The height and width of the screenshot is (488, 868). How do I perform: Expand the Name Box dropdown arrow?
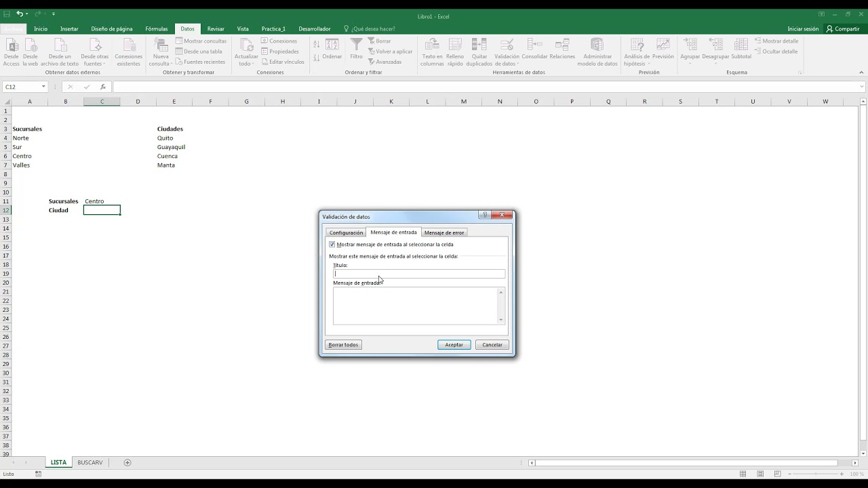click(x=43, y=87)
